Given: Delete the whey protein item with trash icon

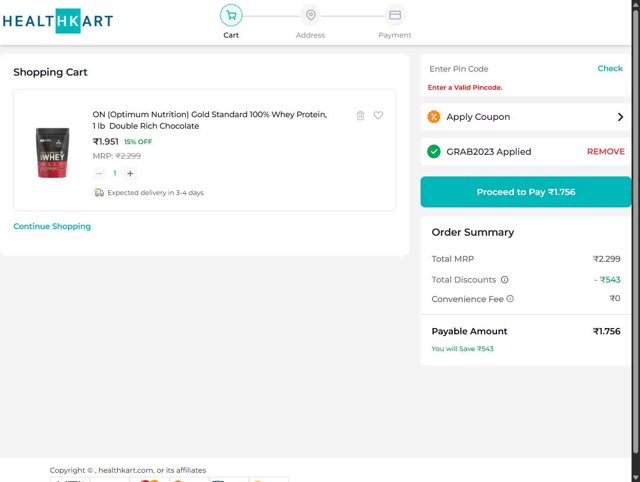Looking at the screenshot, I should [x=360, y=116].
